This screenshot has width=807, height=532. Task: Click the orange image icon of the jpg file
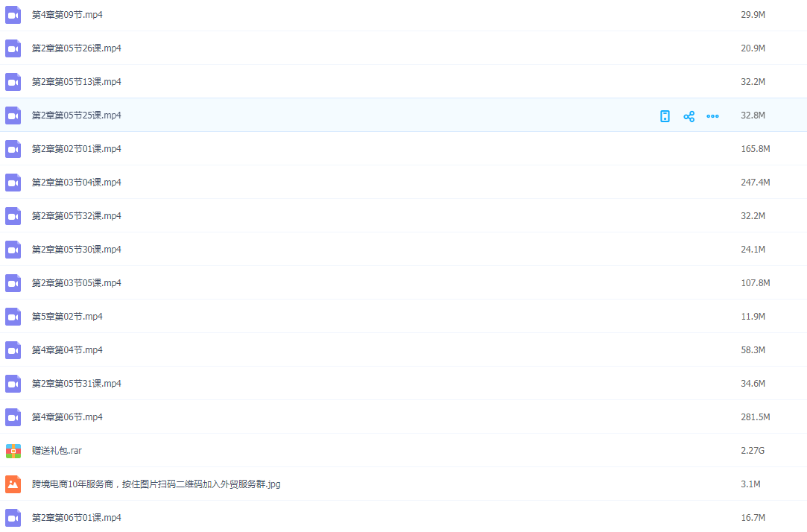tap(13, 484)
